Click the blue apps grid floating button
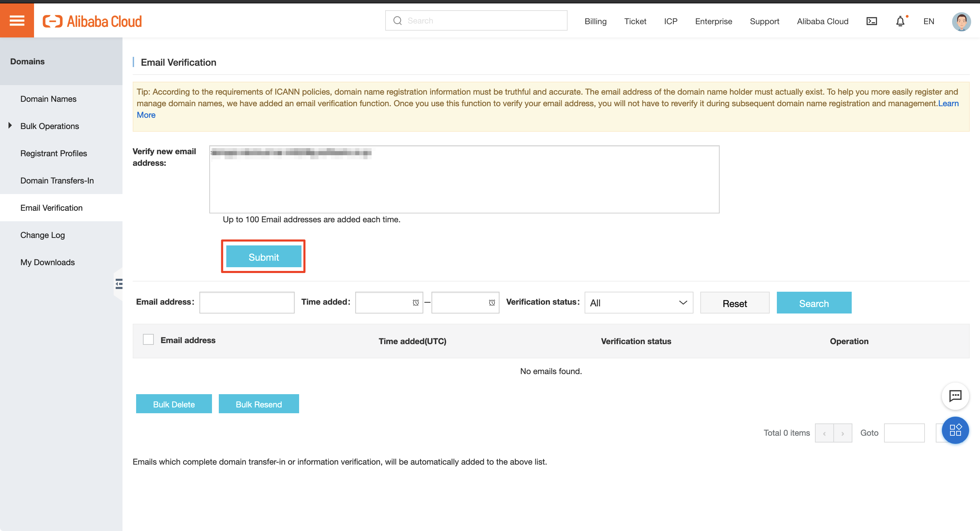 pos(955,430)
